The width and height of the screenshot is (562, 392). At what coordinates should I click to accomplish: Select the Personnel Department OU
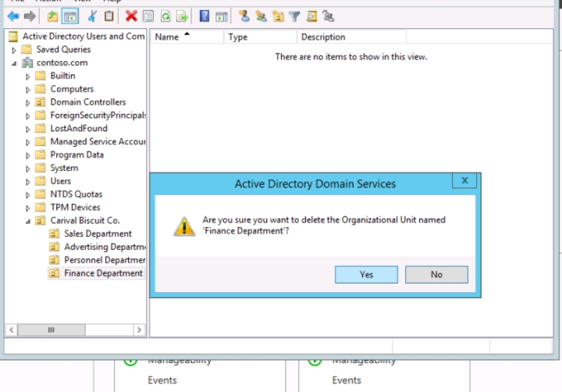click(105, 260)
